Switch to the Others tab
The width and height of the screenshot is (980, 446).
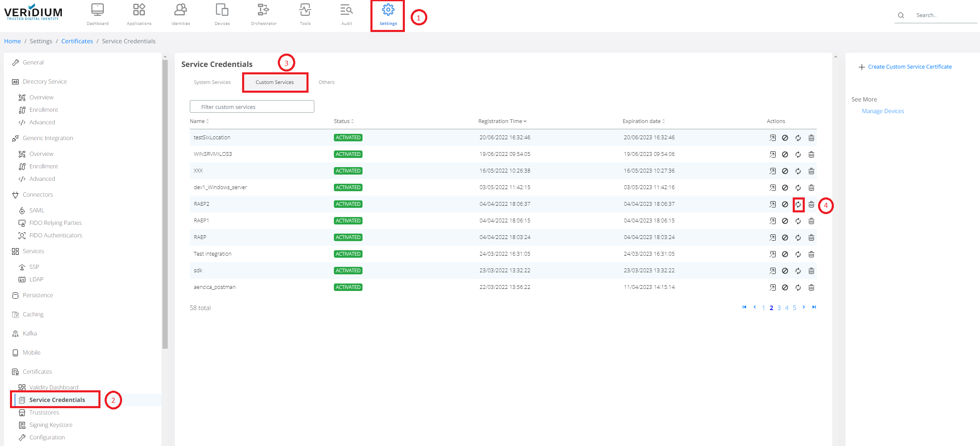pos(326,82)
